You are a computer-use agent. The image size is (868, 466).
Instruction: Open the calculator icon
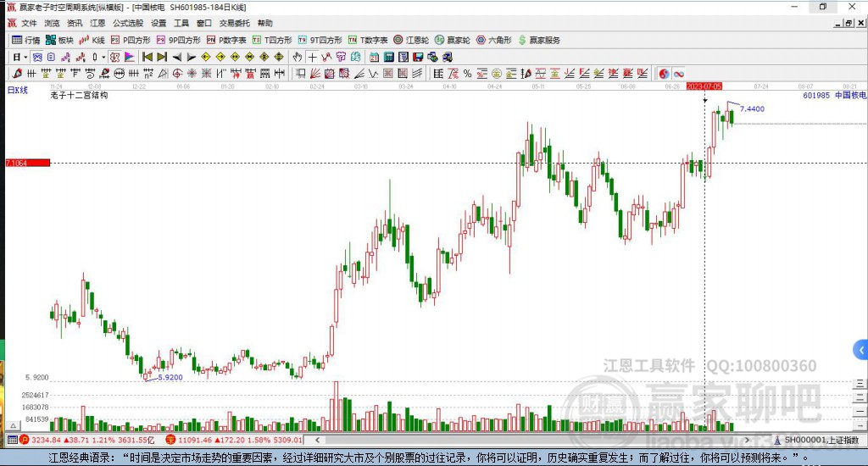pyautogui.click(x=388, y=57)
